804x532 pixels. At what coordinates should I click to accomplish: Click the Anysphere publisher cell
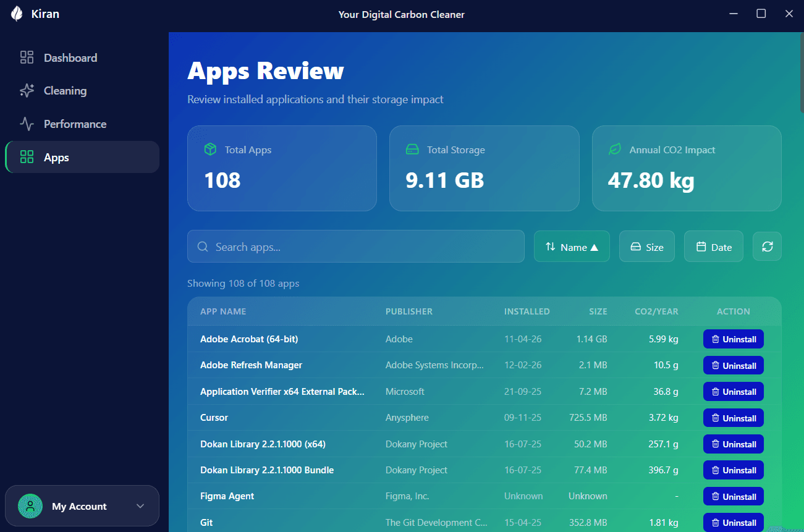[x=407, y=418]
